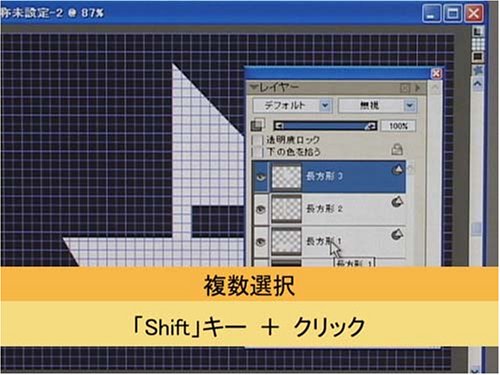Image resolution: width=500 pixels, height=375 pixels.
Task: Enable the 透明度ロック checkbox
Action: [257, 140]
